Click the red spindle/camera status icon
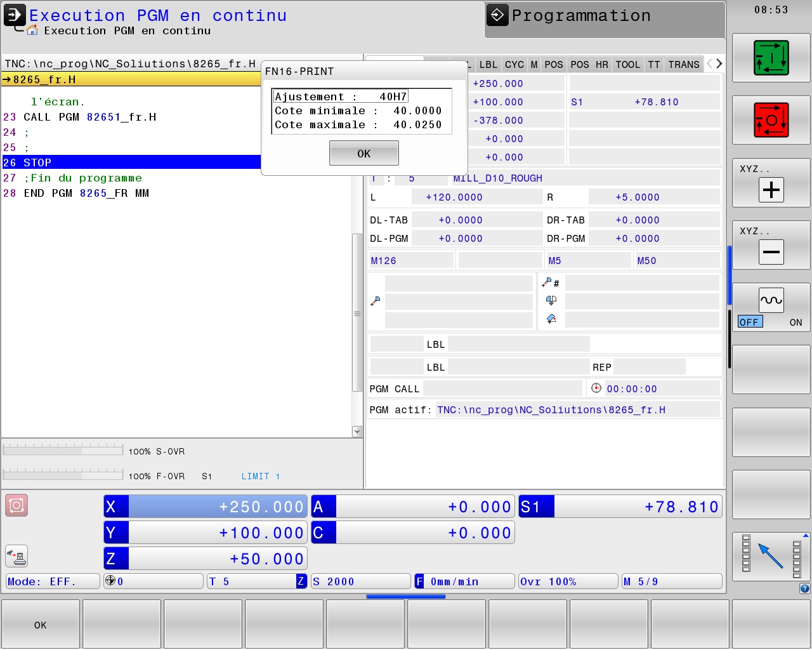812x650 pixels. coord(16,505)
